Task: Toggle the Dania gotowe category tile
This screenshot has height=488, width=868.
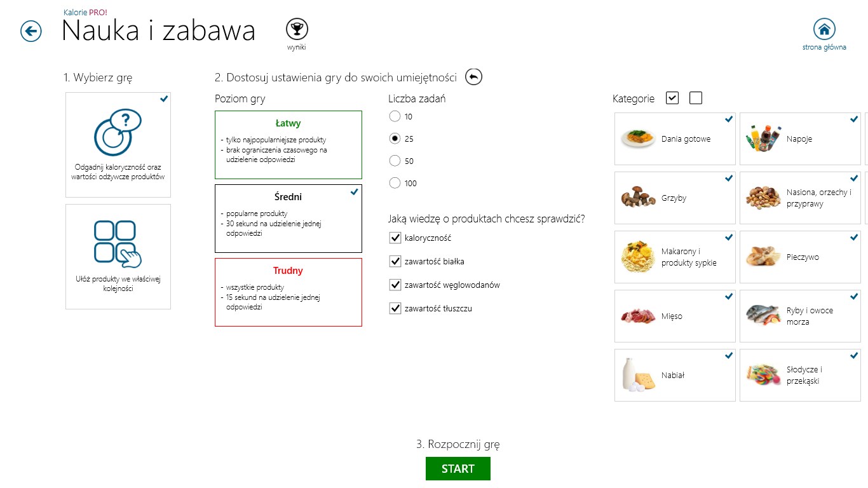Action: point(675,139)
